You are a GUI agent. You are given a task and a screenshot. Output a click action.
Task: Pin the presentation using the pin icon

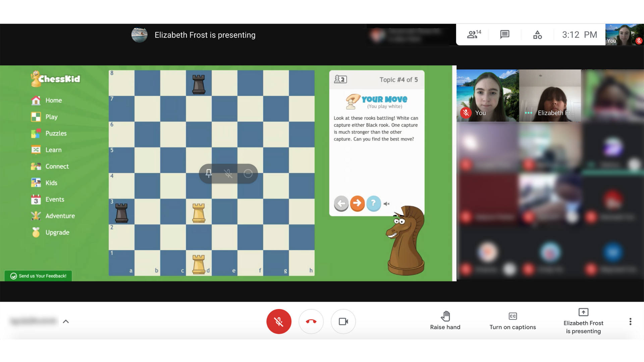point(208,174)
